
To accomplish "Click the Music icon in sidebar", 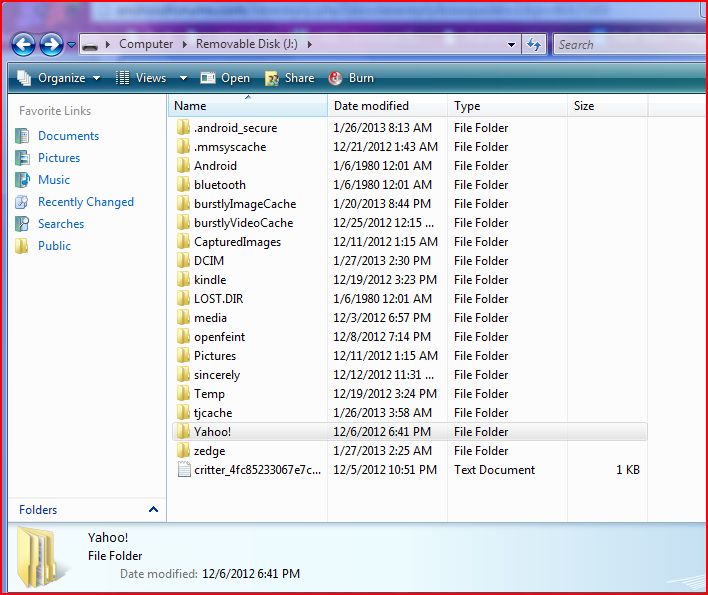I will [x=22, y=180].
